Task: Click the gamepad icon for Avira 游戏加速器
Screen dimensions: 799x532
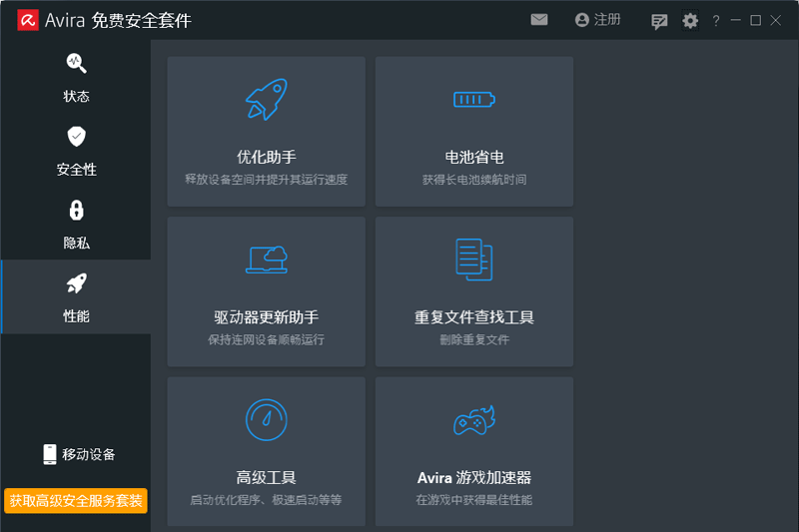Action: (x=473, y=419)
